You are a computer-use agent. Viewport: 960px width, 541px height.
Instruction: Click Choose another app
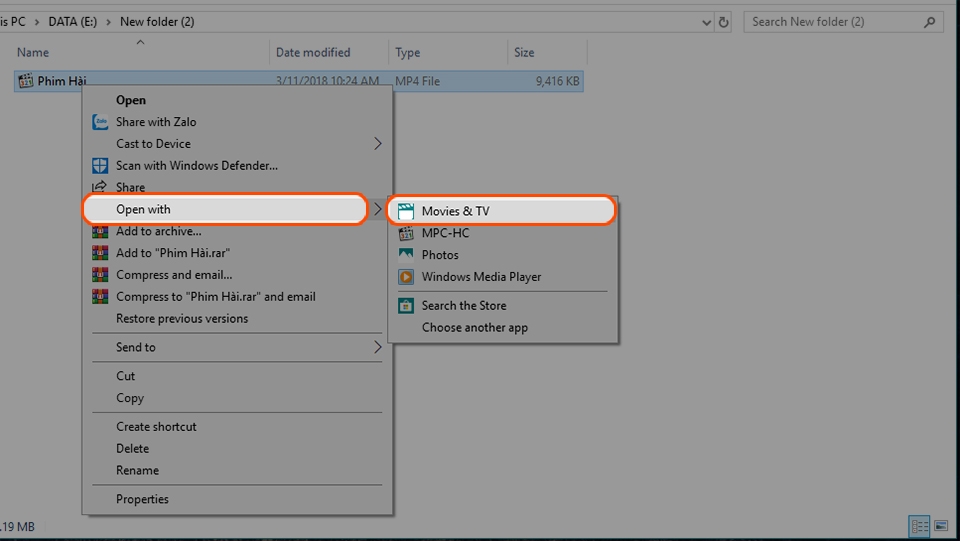pyautogui.click(x=474, y=328)
